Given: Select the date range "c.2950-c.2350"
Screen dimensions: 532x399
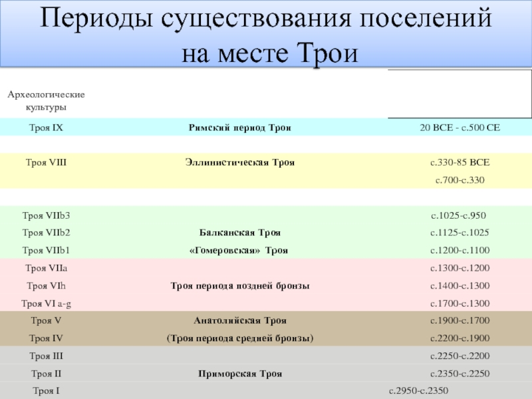Looking at the screenshot, I should (x=418, y=391).
